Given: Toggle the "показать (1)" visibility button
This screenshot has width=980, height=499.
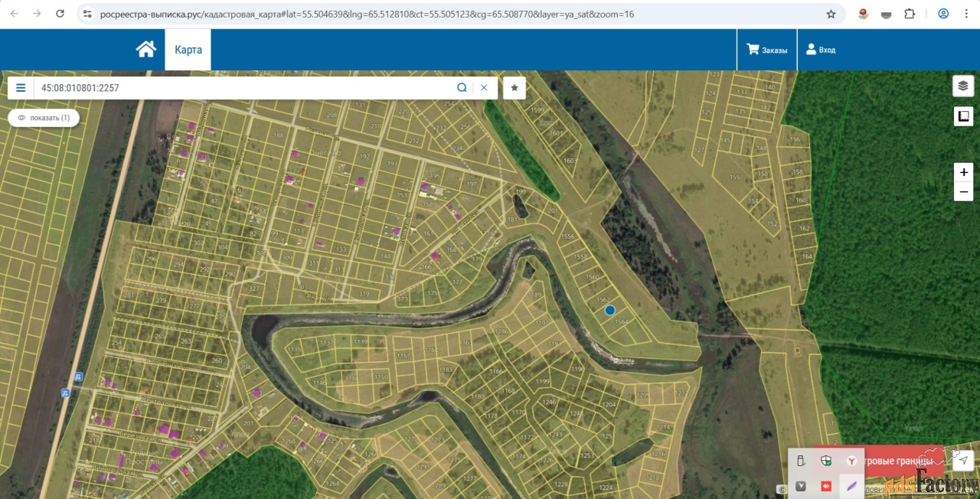Looking at the screenshot, I should pos(44,118).
